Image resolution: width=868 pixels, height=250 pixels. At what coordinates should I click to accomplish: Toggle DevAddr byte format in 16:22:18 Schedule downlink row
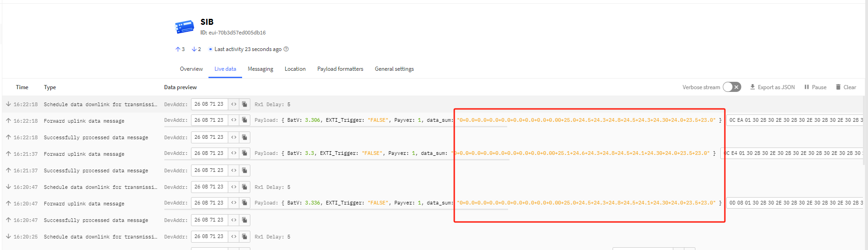coord(234,104)
